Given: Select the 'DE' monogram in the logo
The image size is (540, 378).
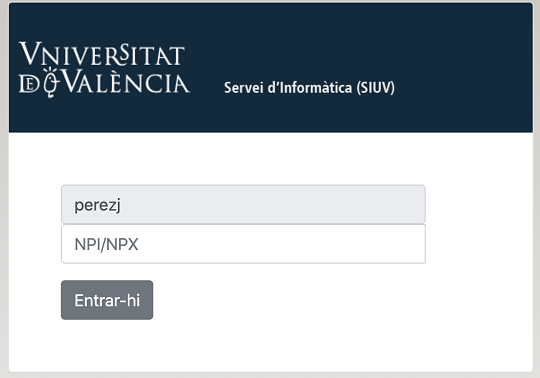Looking at the screenshot, I should 30,84.
